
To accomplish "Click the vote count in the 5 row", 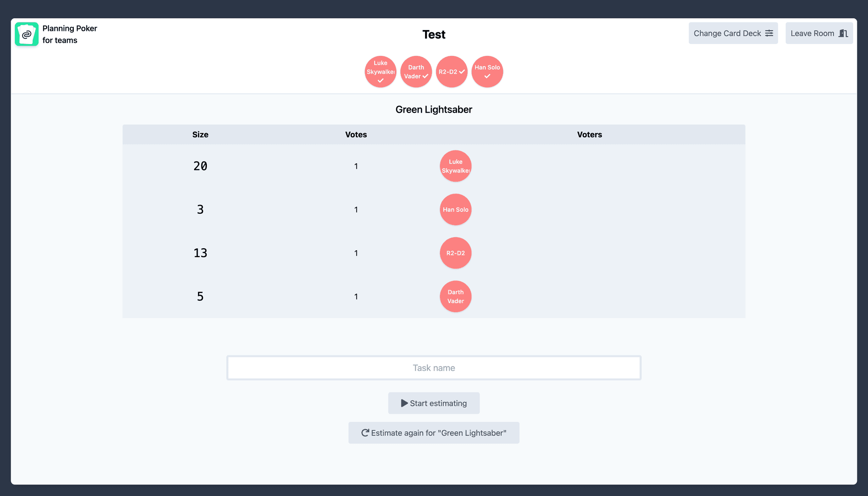I will coord(356,296).
